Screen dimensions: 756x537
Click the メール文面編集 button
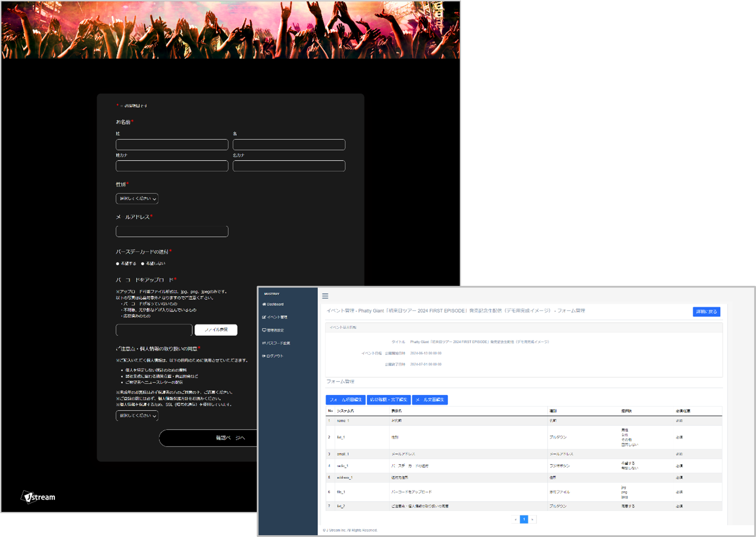[430, 400]
